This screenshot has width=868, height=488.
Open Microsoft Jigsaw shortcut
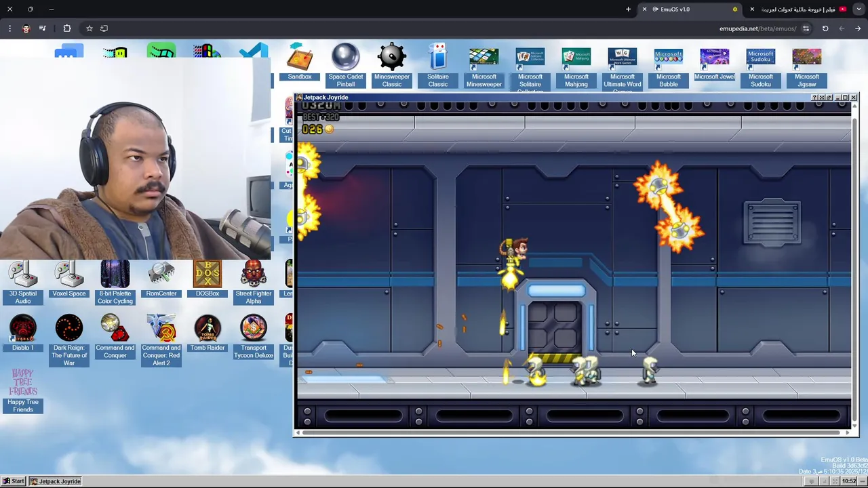807,68
